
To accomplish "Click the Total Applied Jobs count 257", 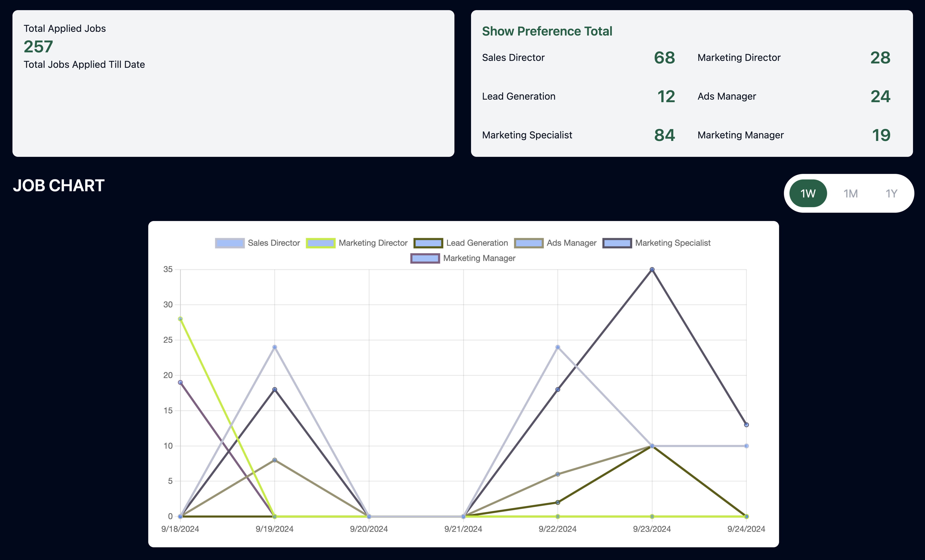I will (38, 47).
